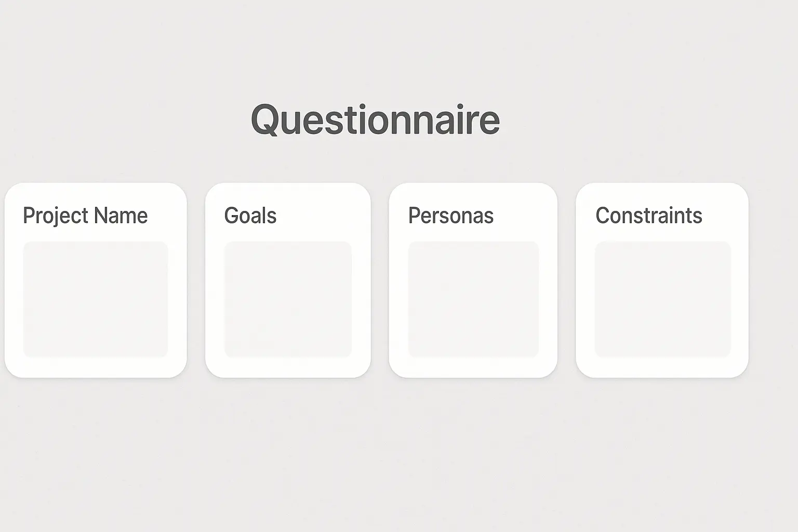Click the gap between Personas and Constraints cards
Viewport: 798px width, 532px height.
(566, 281)
